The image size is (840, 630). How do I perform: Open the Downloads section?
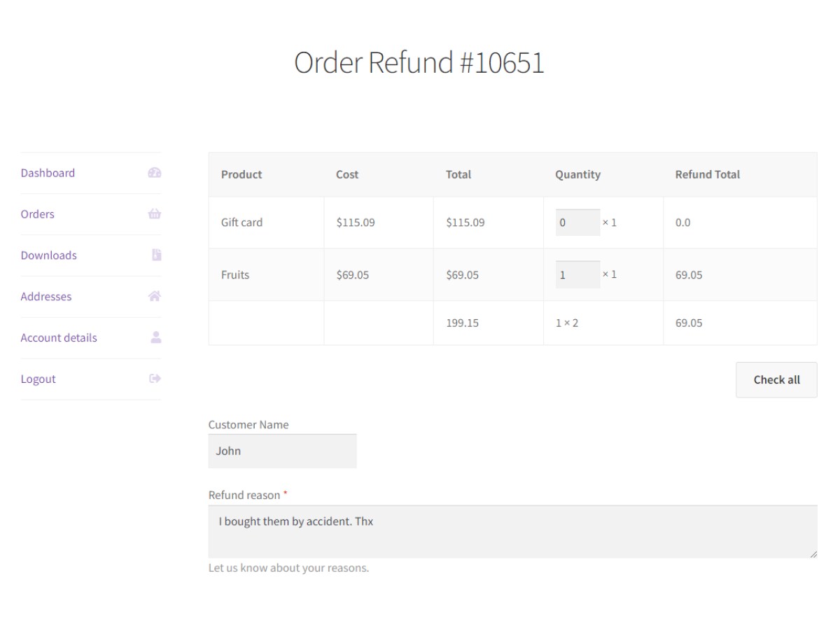49,255
